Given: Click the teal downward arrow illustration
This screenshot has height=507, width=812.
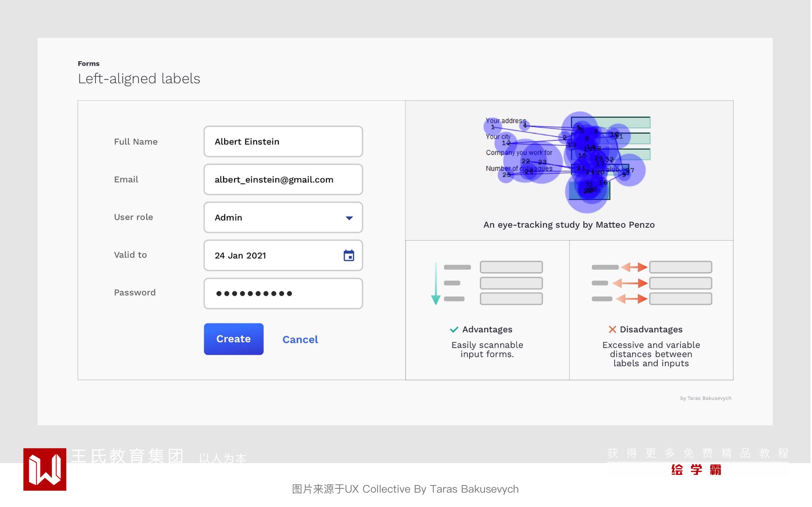Looking at the screenshot, I should [x=436, y=284].
